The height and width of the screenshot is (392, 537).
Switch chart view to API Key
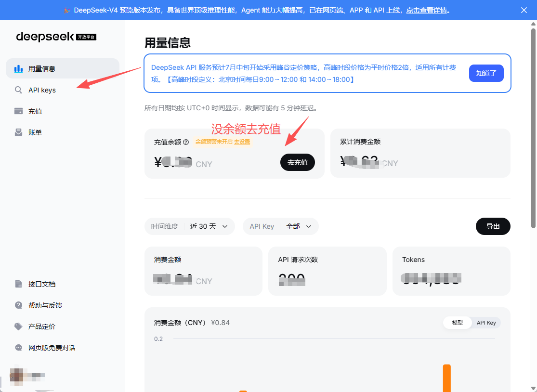486,323
